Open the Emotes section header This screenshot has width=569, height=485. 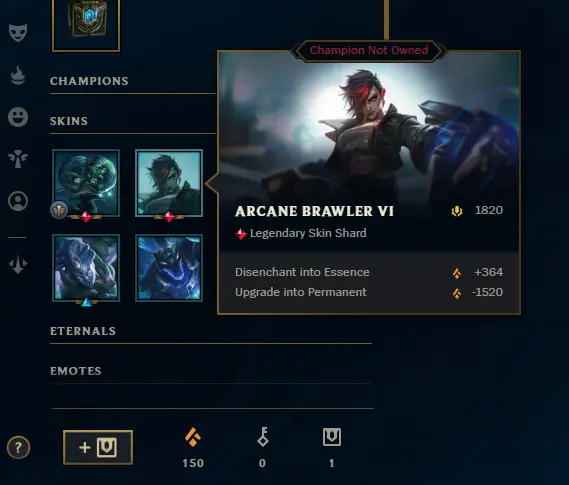click(76, 371)
